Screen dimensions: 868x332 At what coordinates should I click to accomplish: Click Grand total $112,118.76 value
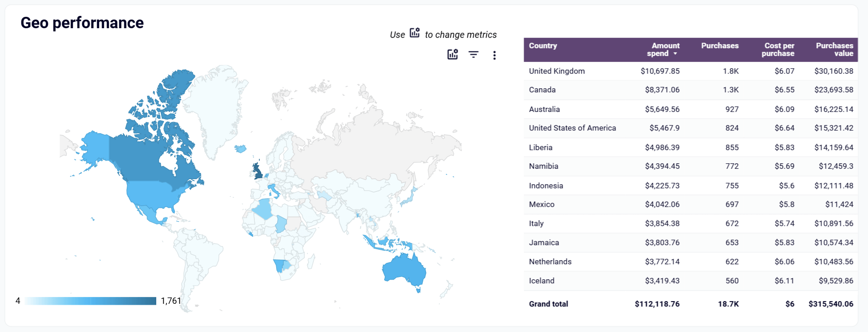click(x=657, y=304)
